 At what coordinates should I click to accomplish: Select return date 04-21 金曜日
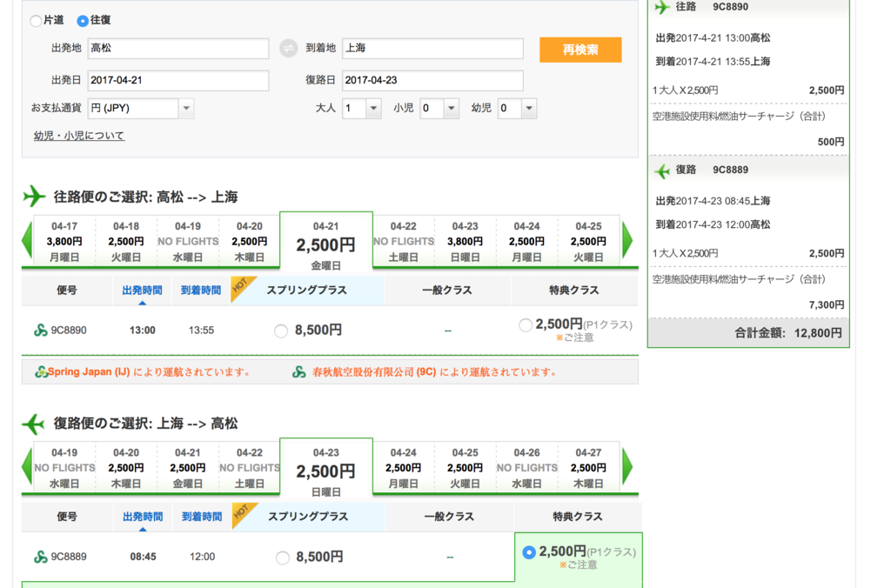coord(188,468)
